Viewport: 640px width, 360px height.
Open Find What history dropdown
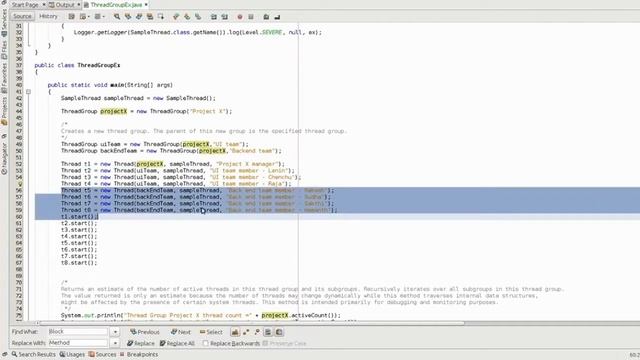[x=115, y=332]
